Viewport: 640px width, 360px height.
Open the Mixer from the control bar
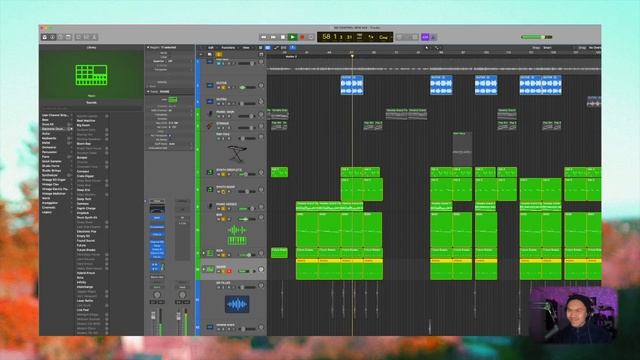[x=86, y=37]
